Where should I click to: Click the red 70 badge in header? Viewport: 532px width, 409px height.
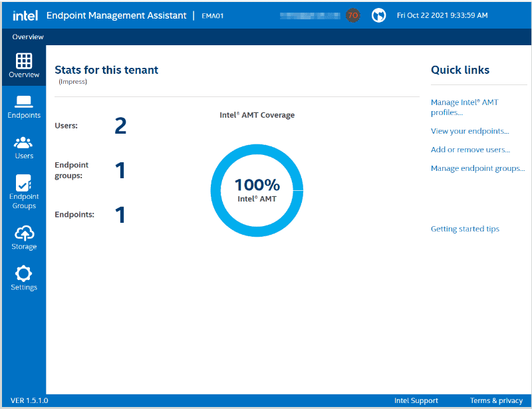[x=353, y=15]
